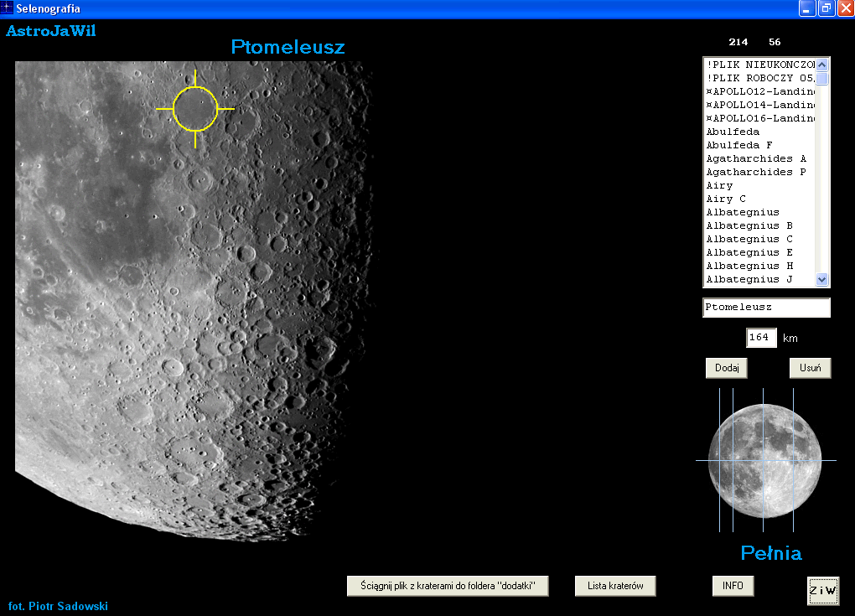Viewport: 855px width, 616px height.
Task: Click the 'Pełnia' phase label
Action: tap(771, 553)
